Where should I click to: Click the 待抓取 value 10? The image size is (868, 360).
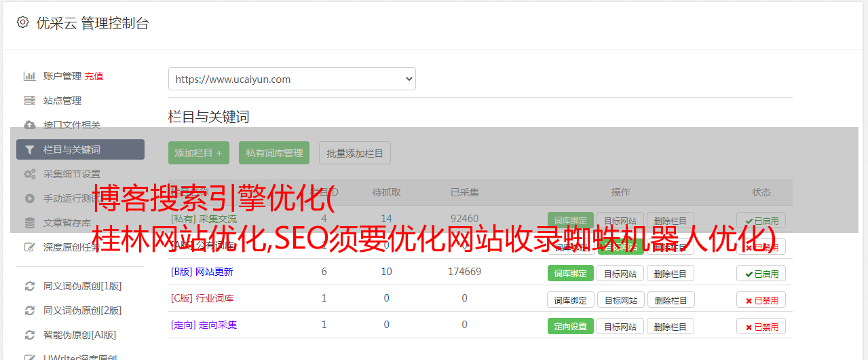pos(387,272)
